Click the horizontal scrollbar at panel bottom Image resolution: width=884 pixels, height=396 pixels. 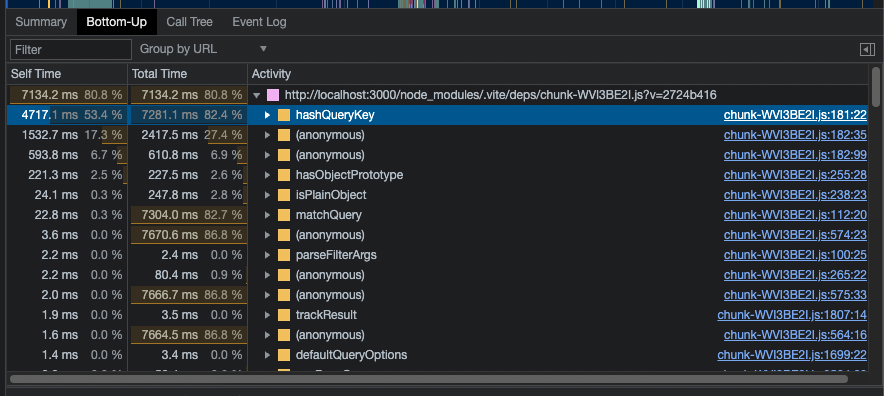click(428, 379)
